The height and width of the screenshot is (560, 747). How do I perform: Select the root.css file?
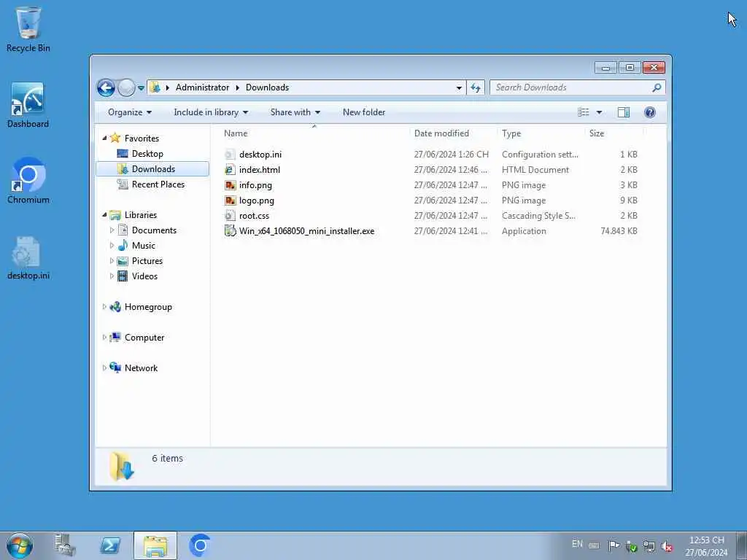point(254,216)
